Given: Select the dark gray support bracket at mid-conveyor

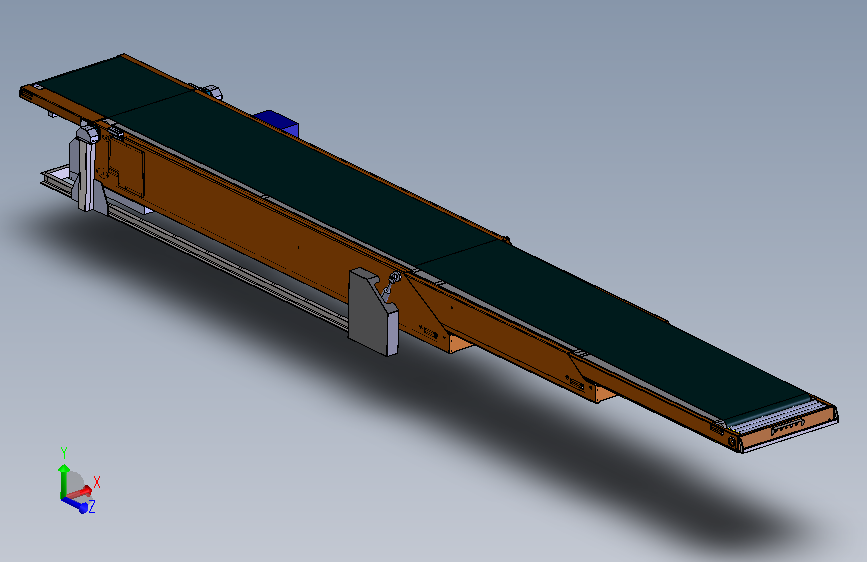Looking at the screenshot, I should point(372,311).
